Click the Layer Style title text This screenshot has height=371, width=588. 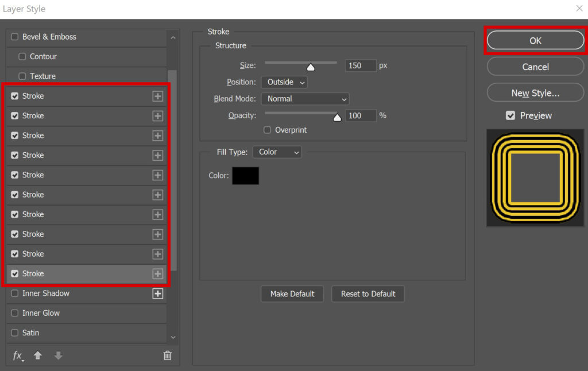click(24, 9)
